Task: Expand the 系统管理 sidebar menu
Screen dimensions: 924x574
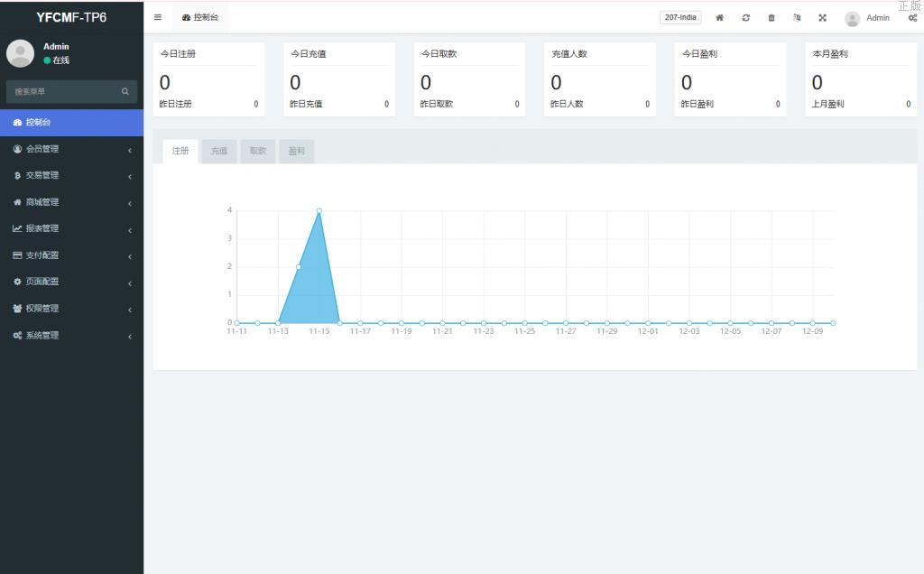Action: point(71,336)
